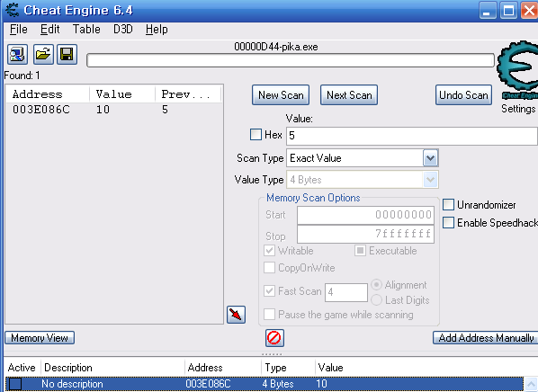Toggle the CopyOnWrite checkbox
Screen dimensions: 538x392
[269, 268]
